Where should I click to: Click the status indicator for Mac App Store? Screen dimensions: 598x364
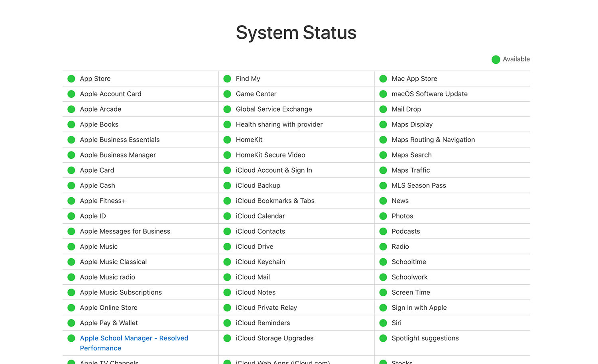[383, 79]
